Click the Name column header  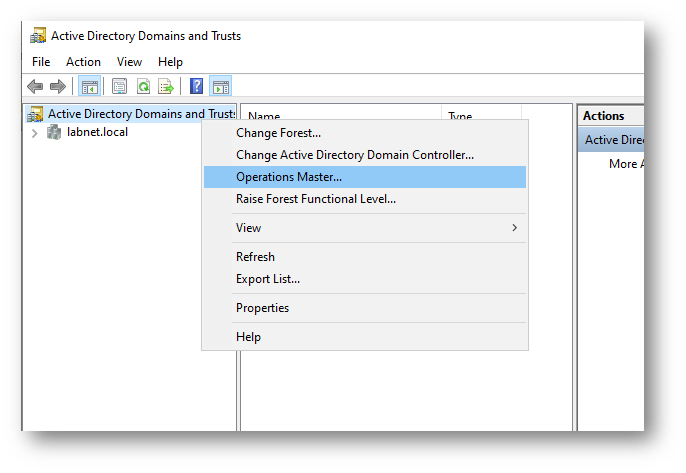coord(341,113)
